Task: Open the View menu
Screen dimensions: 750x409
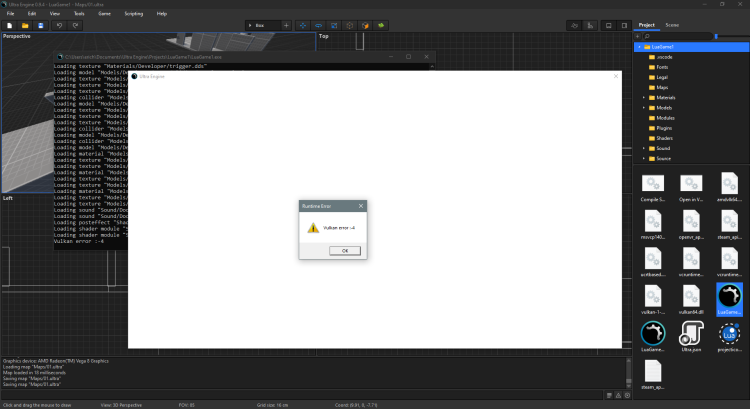Action: click(55, 14)
